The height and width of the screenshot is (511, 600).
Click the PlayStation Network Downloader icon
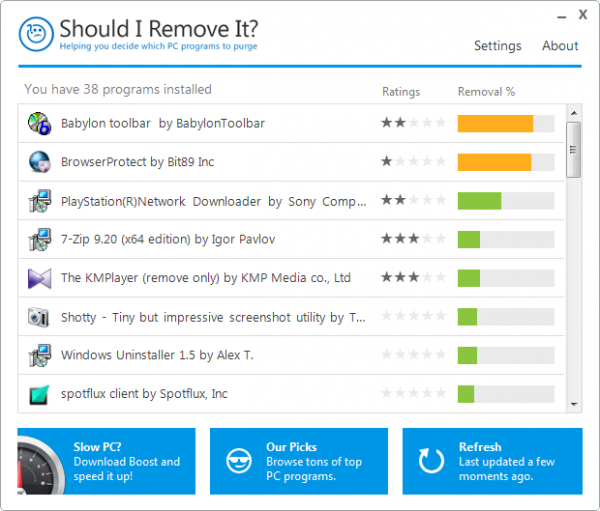[39, 201]
